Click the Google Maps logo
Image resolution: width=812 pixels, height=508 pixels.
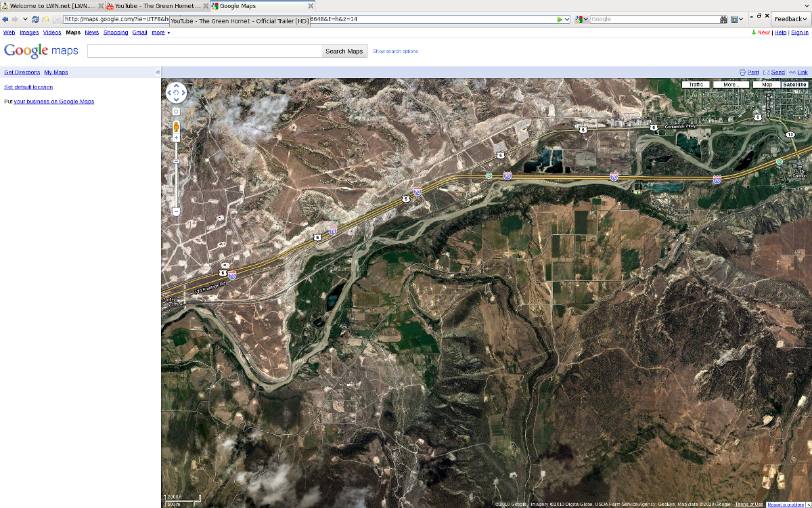(x=41, y=50)
